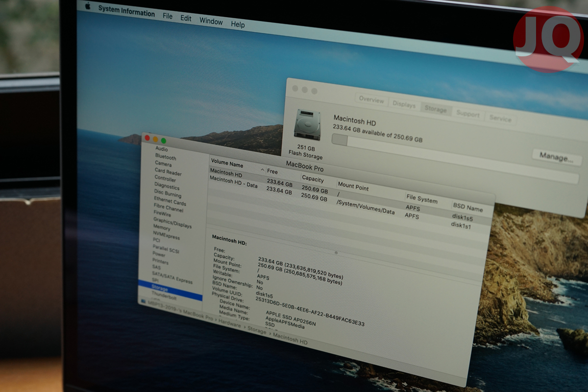
Task: Click the hard drive icon in About This Mac
Action: tap(308, 125)
